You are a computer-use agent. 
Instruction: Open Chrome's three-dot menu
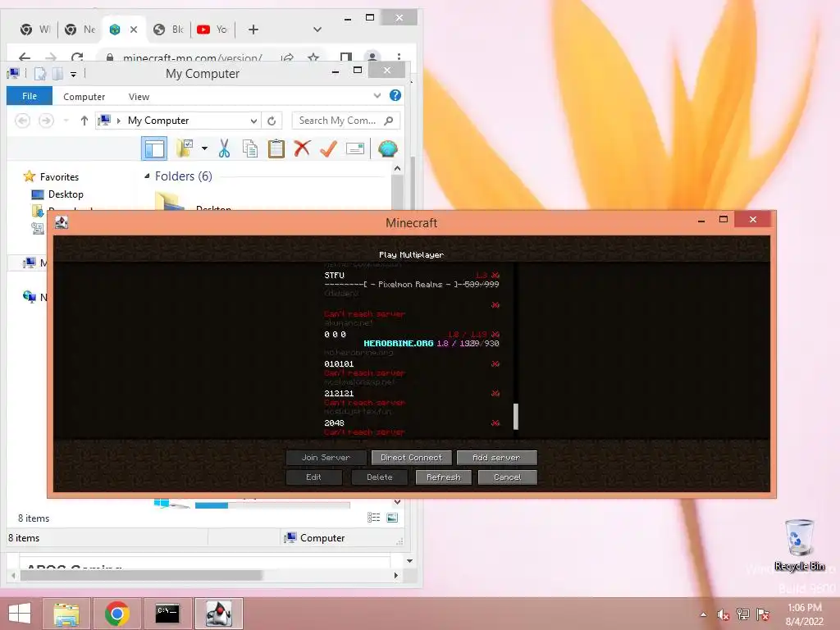[399, 57]
